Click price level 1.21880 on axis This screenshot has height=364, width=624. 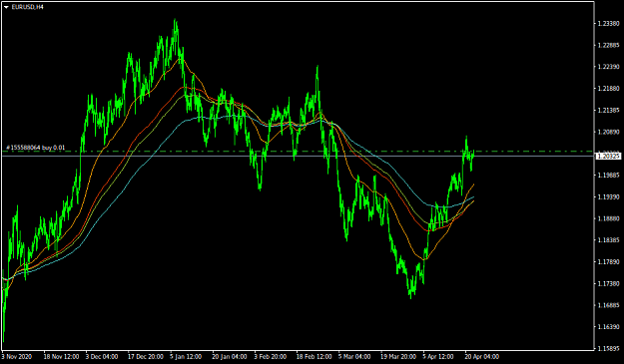point(609,89)
